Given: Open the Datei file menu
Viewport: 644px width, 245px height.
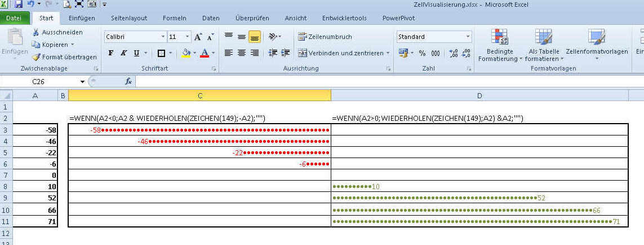Looking at the screenshot, I should [x=14, y=18].
